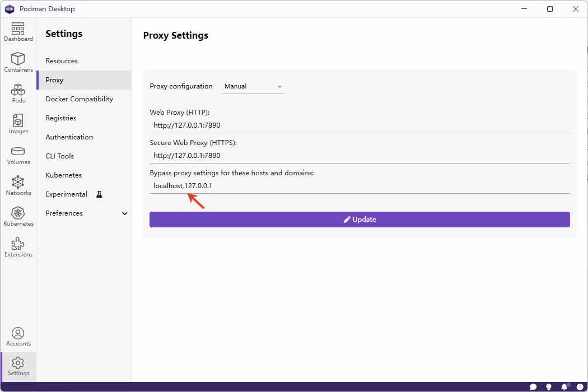Click the Update button
The image size is (588, 392).
coord(360,220)
